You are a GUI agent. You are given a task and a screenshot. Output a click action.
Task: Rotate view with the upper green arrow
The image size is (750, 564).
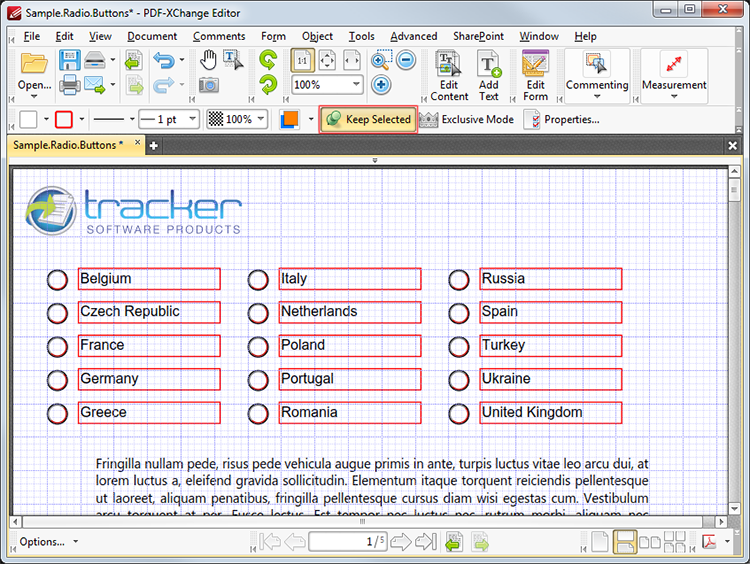(x=268, y=60)
